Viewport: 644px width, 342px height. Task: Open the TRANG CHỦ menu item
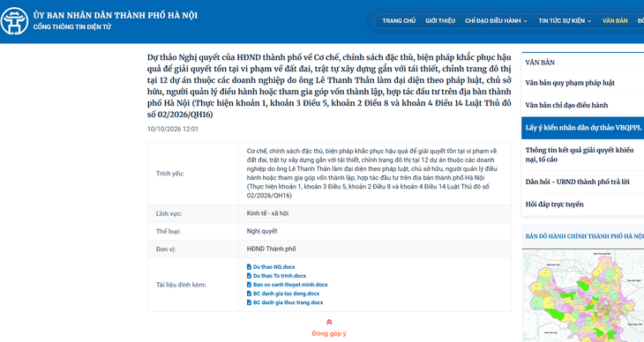click(x=399, y=20)
